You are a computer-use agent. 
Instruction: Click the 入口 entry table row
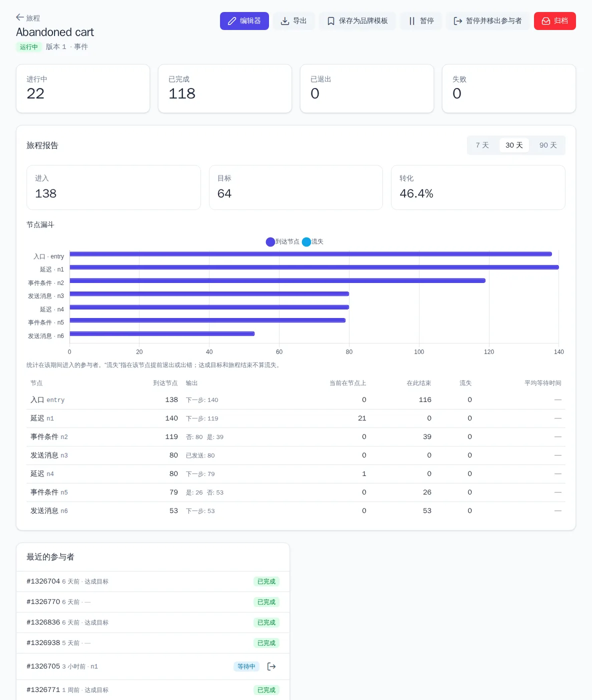(296, 400)
